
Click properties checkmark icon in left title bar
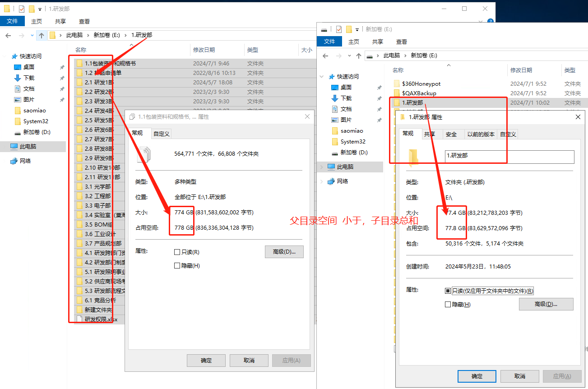click(x=21, y=9)
